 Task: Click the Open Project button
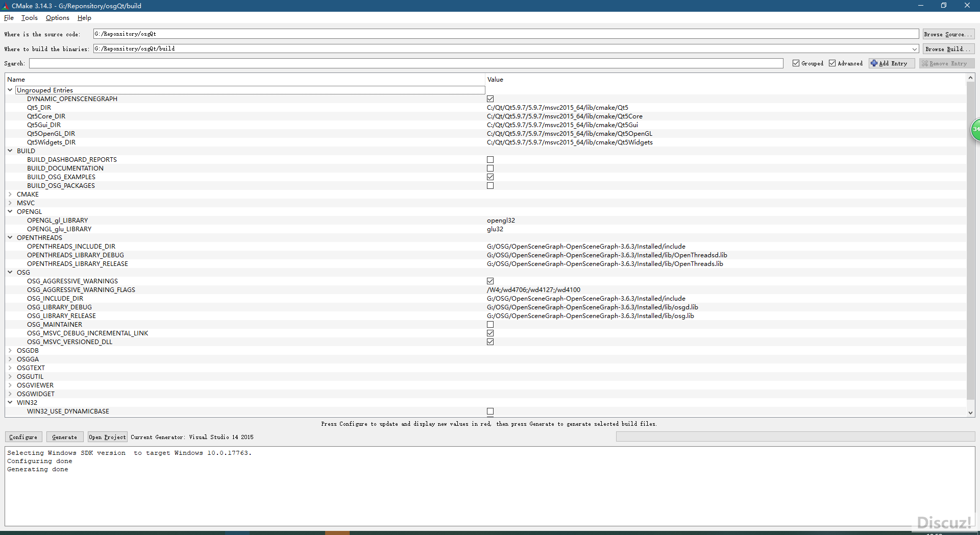107,437
